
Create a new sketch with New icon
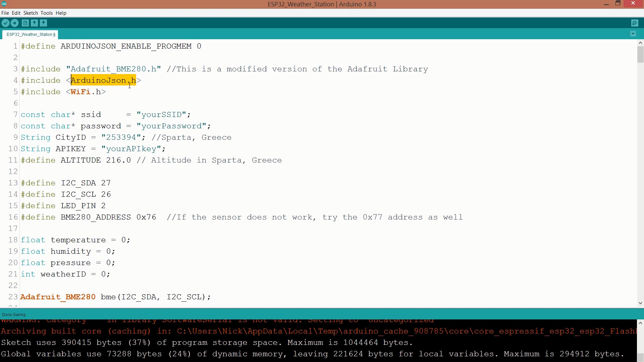pos(25,23)
